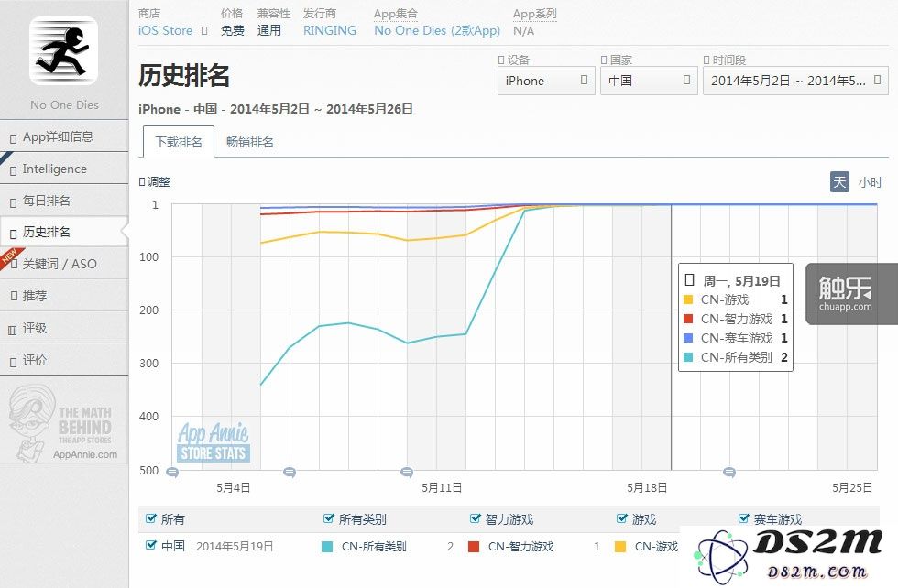
Task: Click the App Annie Store Stats logo
Action: 213,442
